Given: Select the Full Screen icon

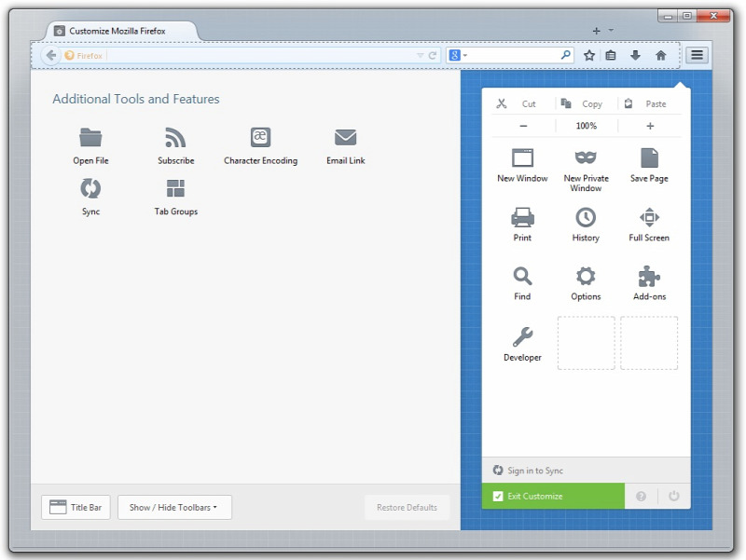Looking at the screenshot, I should coord(649,217).
